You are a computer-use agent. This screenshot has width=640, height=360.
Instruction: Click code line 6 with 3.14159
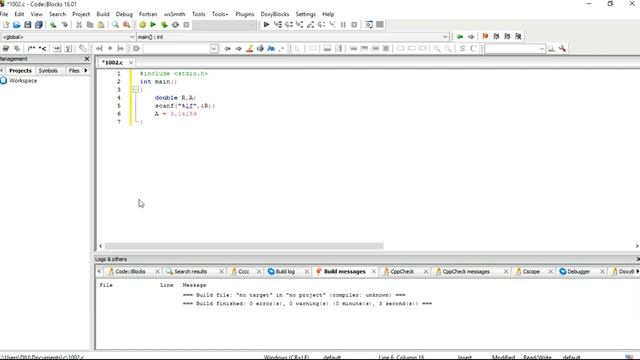[176, 114]
